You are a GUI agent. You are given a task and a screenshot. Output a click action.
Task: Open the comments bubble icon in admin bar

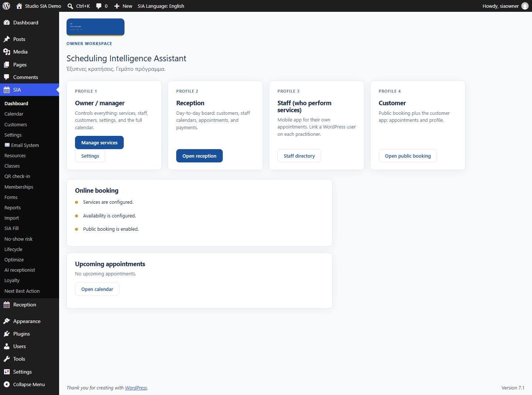tap(99, 6)
